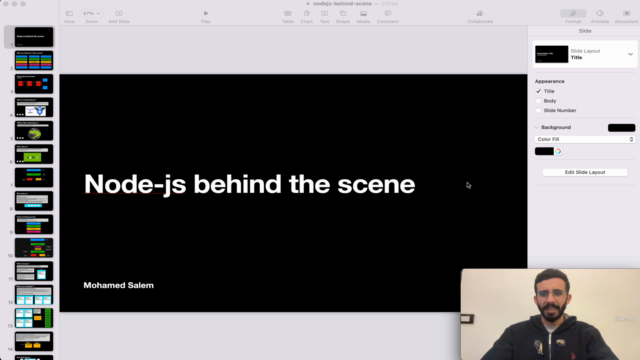
Task: Click Edit Slide Layout button
Action: [x=585, y=172]
